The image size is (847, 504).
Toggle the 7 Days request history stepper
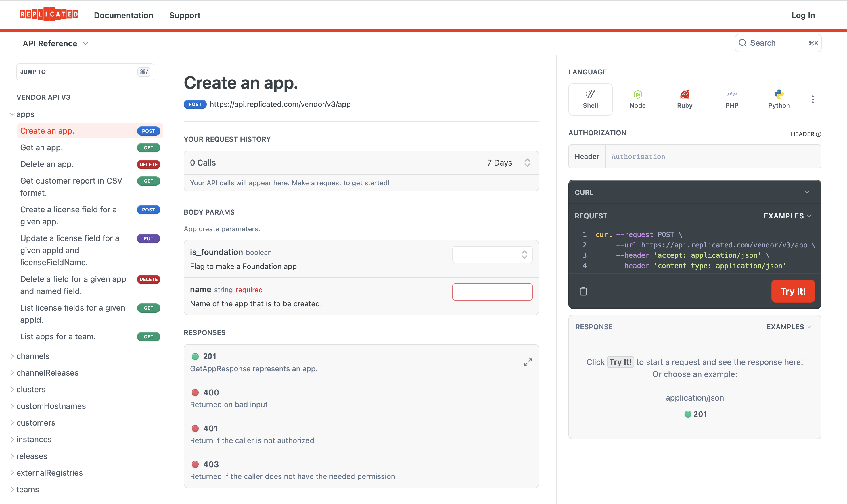point(526,163)
